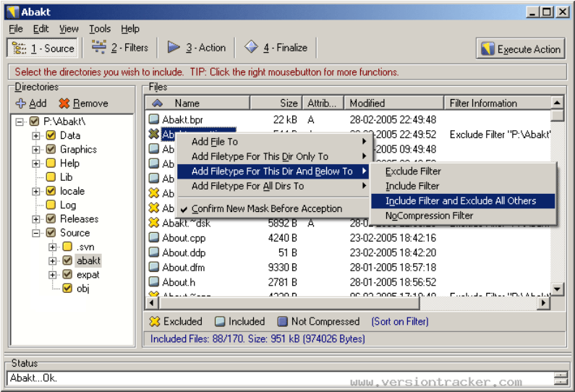Click the About.cpp file icon

(154, 238)
